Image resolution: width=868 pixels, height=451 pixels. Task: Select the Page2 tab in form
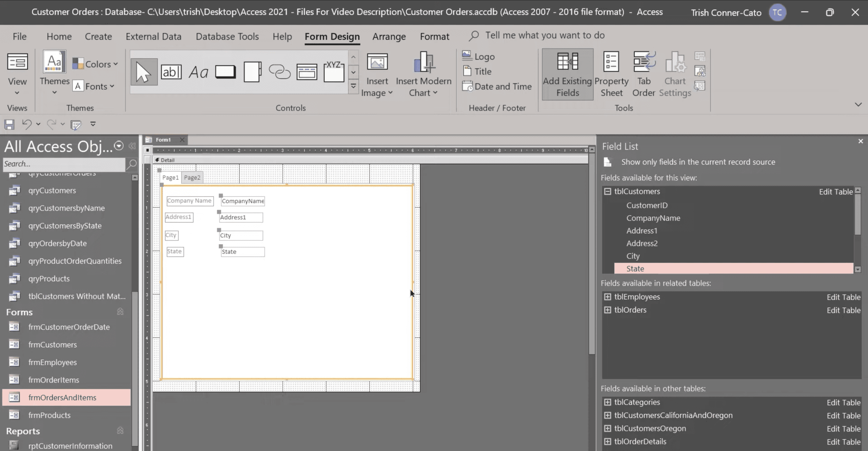[x=192, y=177]
